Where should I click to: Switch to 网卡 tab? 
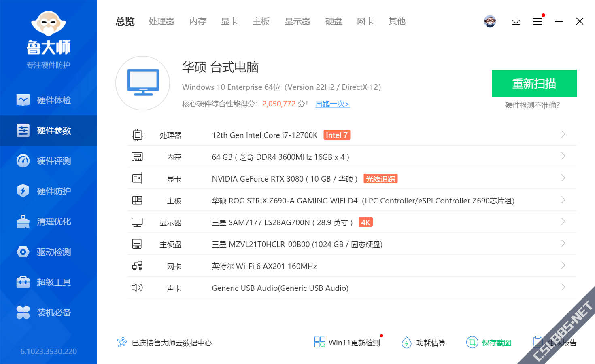(x=365, y=21)
